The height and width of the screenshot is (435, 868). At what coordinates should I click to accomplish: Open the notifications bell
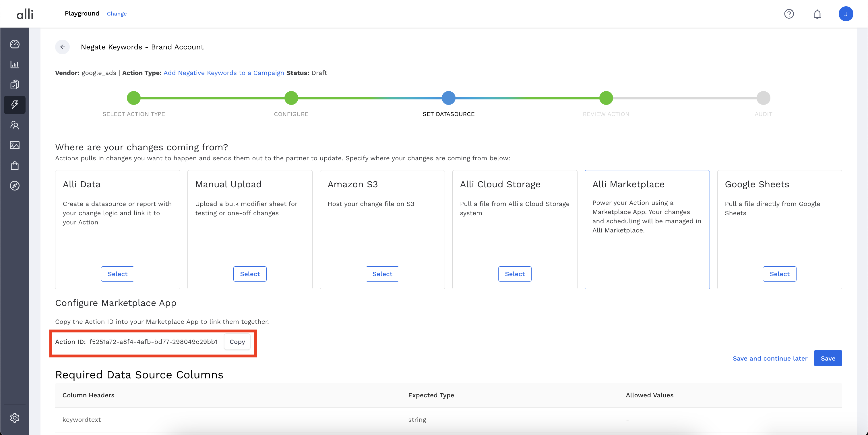(x=817, y=14)
